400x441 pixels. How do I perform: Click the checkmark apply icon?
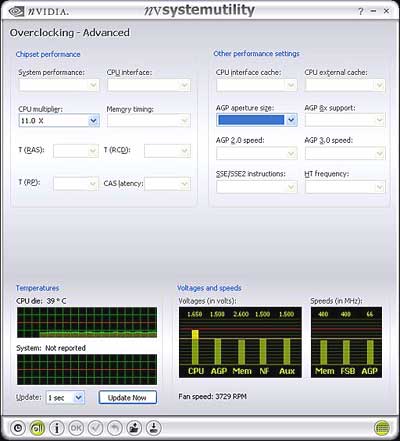point(95,428)
